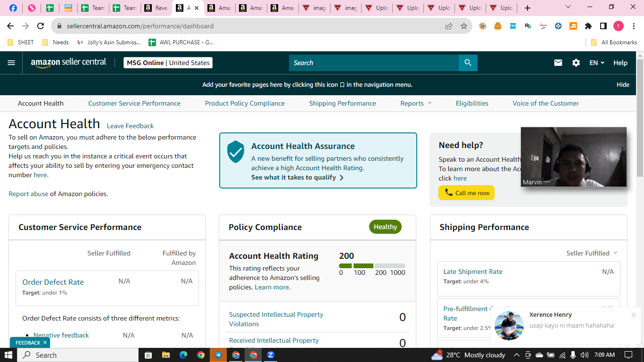
Task: Open Zoom from the taskbar
Action: click(x=271, y=355)
